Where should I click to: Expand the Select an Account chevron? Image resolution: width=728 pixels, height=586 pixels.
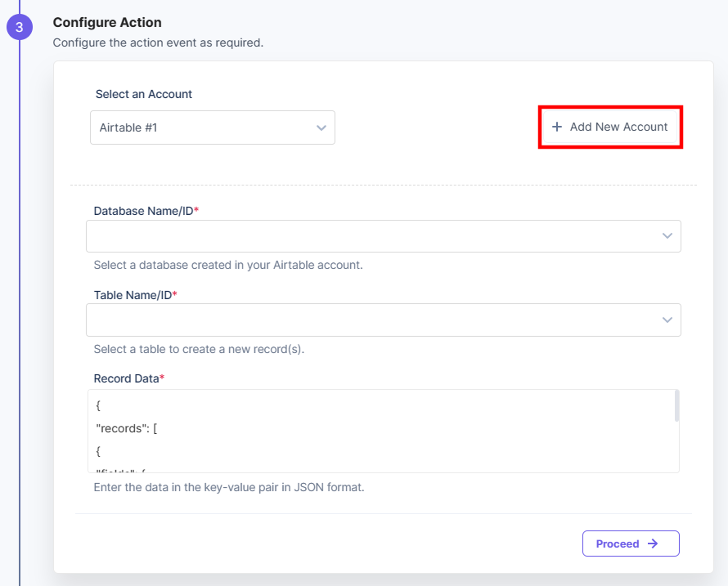click(x=321, y=128)
